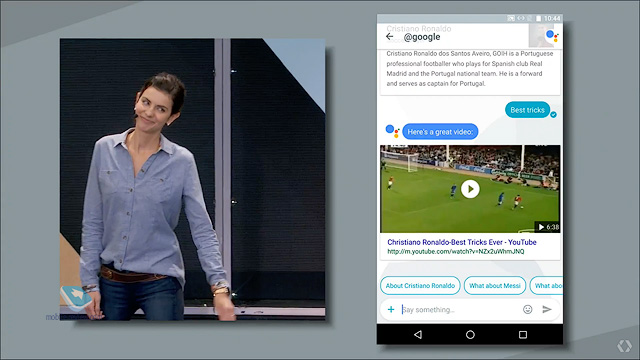Tap the send arrow icon
Screen dimensions: 640x360
[x=547, y=309]
